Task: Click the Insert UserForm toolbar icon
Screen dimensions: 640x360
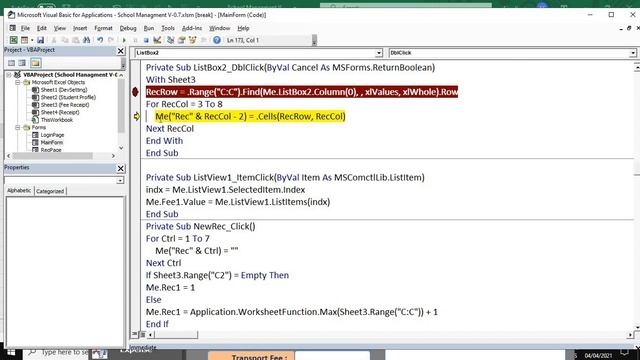Action: point(24,40)
